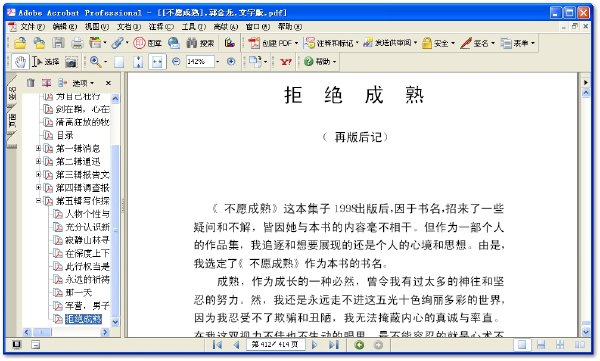Open 窗口 menu
Image resolution: width=600 pixels, height=361 pixels.
[258, 26]
